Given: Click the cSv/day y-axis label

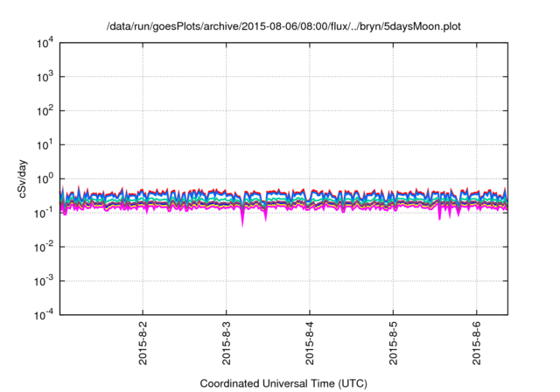Looking at the screenshot, I should pyautogui.click(x=23, y=178).
